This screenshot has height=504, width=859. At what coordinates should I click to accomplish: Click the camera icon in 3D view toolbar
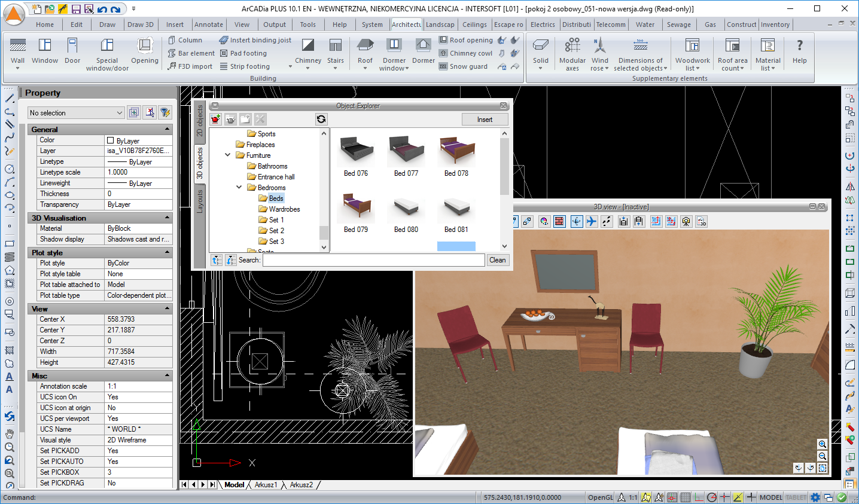(x=686, y=222)
